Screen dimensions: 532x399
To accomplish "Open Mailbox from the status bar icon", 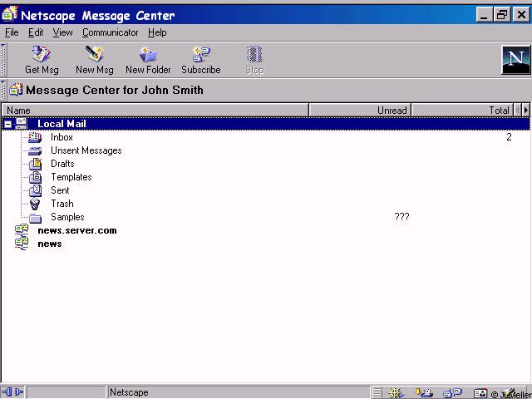I will (424, 393).
